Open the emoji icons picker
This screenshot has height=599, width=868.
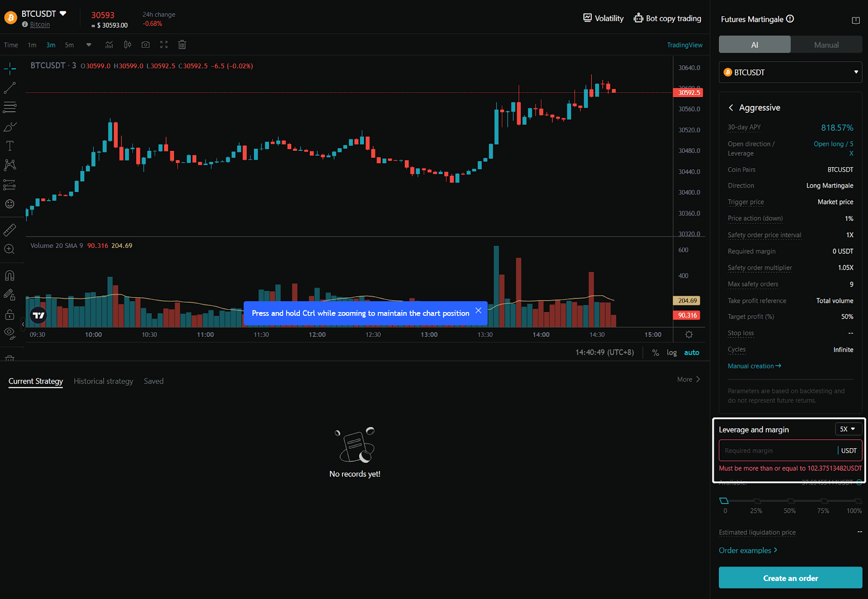10,204
